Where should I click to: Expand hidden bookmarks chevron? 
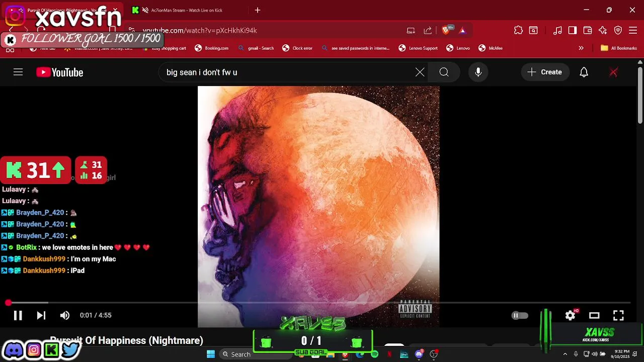[x=581, y=48]
